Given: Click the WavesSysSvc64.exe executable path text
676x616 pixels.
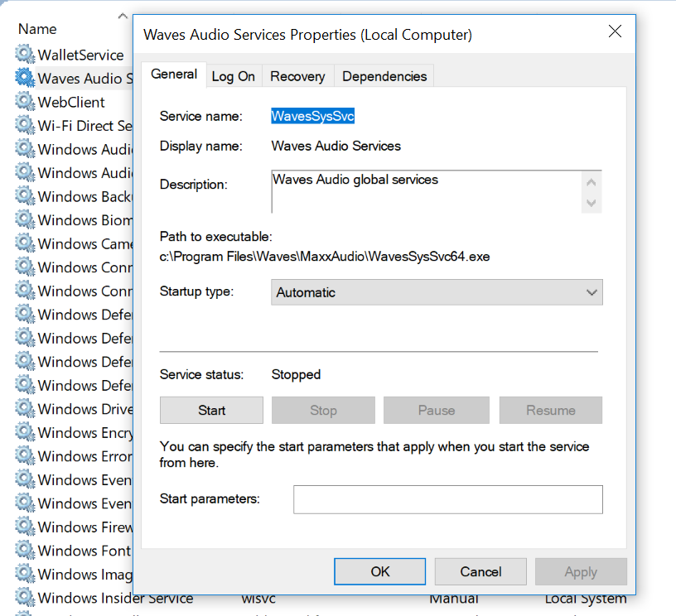Looking at the screenshot, I should (x=325, y=257).
